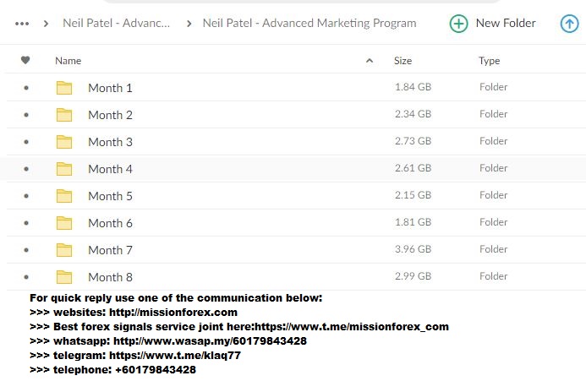The width and height of the screenshot is (586, 392).
Task: Click the Month 8 folder icon
Action: [64, 277]
